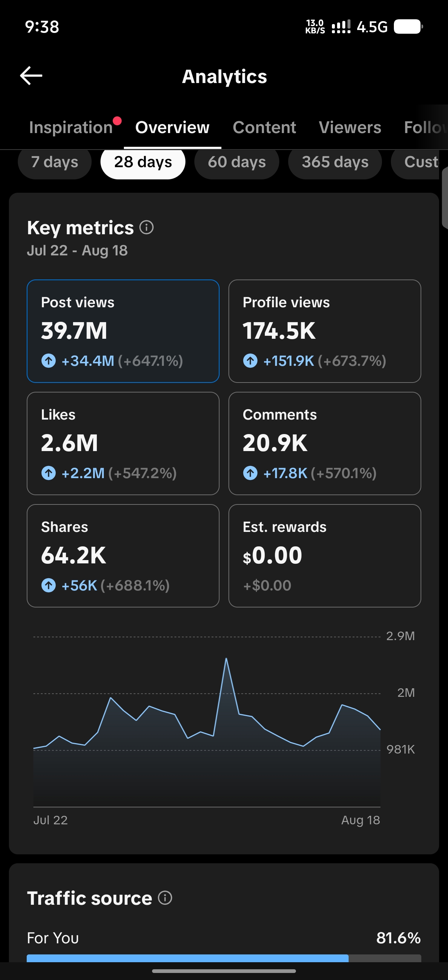Viewport: 448px width, 980px height.
Task: Tap Shares up-arrow trend icon
Action: [48, 586]
